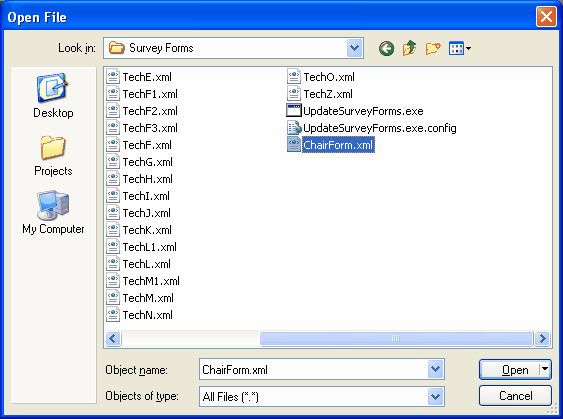Click the Cancel button

point(515,396)
